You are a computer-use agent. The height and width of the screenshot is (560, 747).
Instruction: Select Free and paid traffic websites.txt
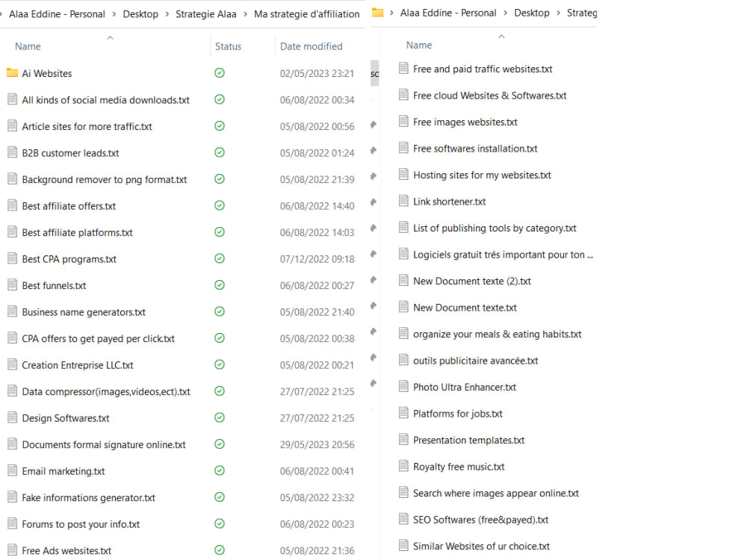coord(483,69)
